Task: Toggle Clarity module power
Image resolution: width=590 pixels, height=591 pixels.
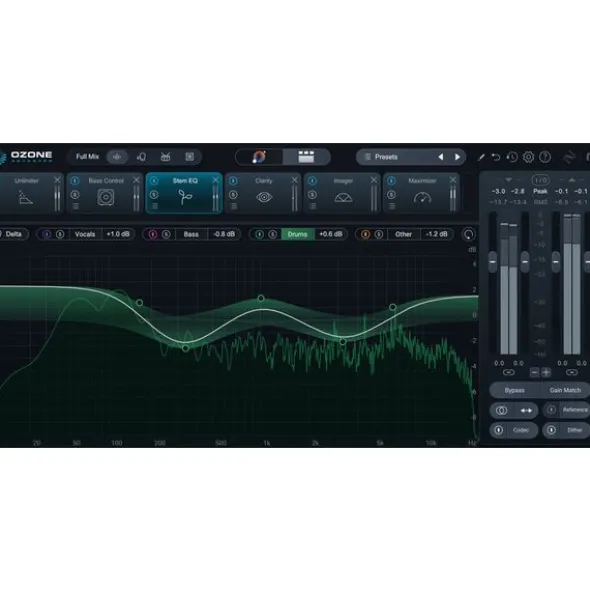Action: coord(233,181)
